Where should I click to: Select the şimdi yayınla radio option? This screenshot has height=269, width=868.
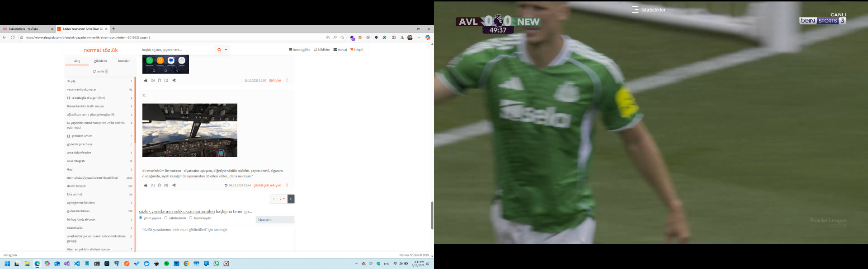pos(141,218)
